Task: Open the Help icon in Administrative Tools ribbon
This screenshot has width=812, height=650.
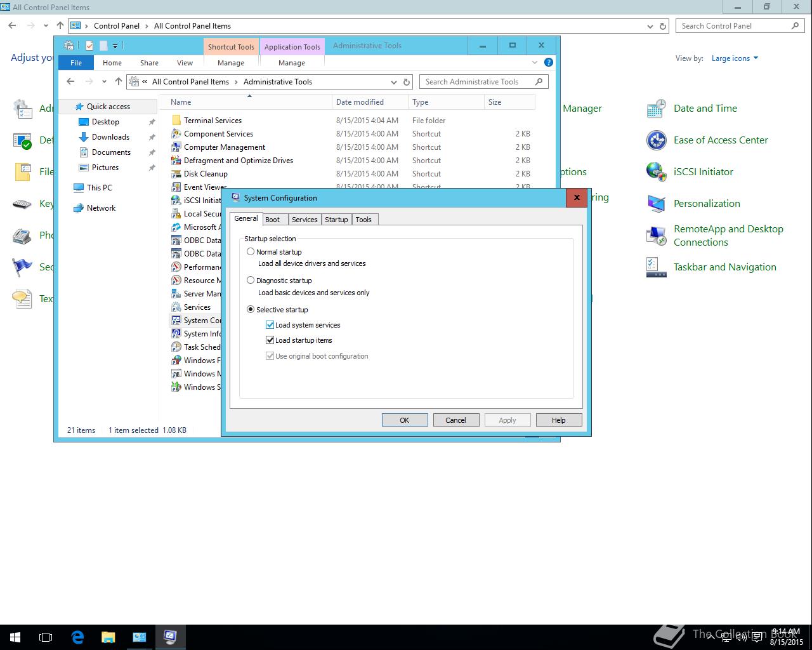Action: click(549, 62)
